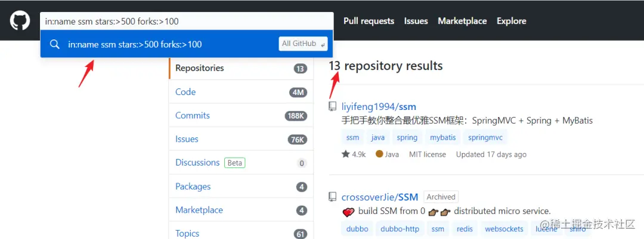Select the search suggestion for All GitHub
Image resolution: width=644 pixels, height=239 pixels.
click(187, 44)
